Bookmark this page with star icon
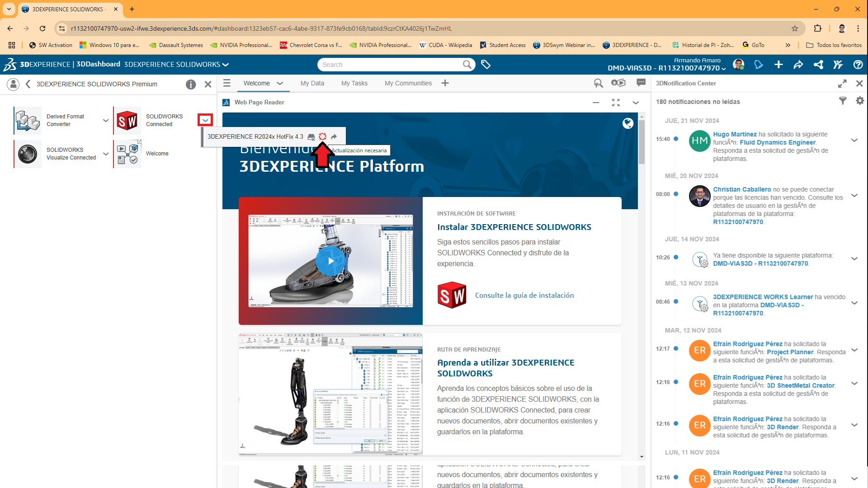Screen dimensions: 868x488 795,28
